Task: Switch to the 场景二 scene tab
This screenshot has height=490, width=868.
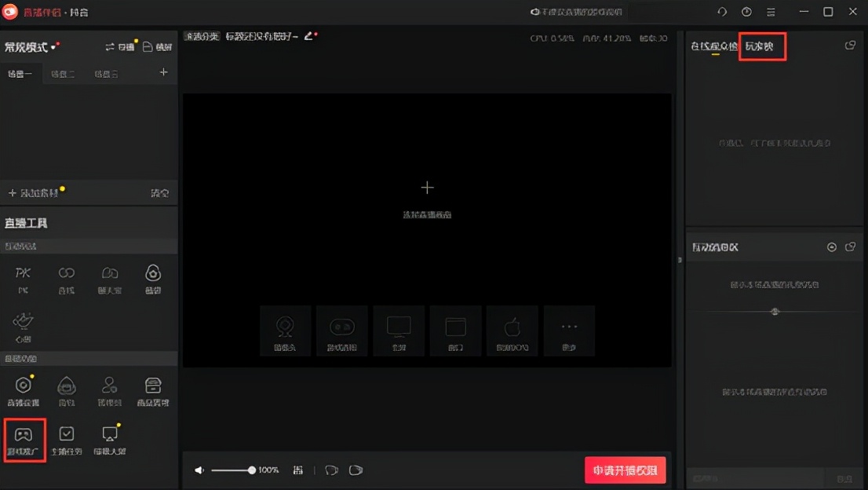Action: 63,73
